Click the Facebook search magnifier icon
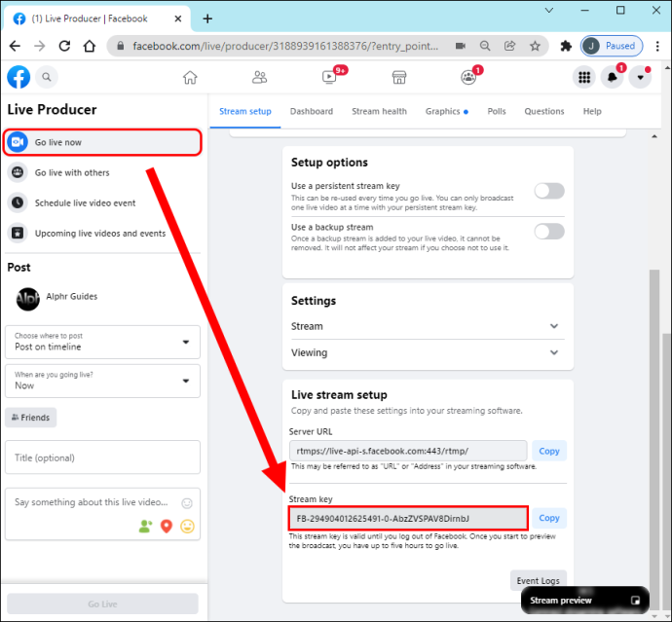Viewport: 672px width, 622px height. coord(47,77)
